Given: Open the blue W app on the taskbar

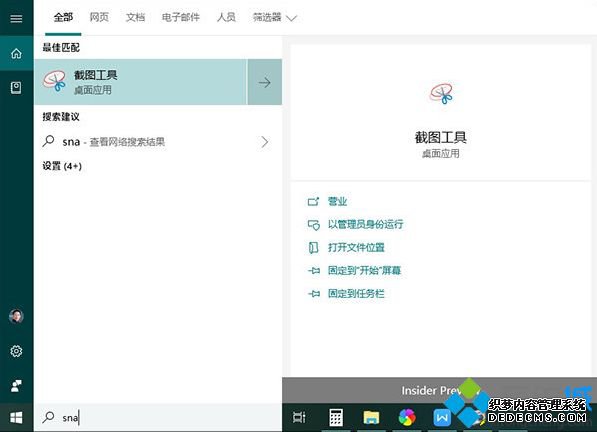Looking at the screenshot, I should point(442,418).
